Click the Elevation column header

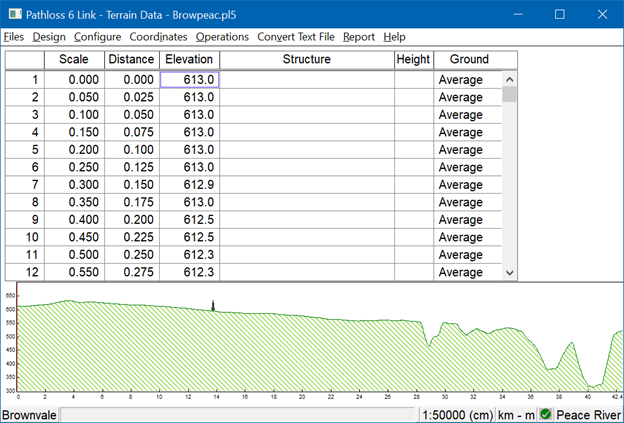pos(189,60)
